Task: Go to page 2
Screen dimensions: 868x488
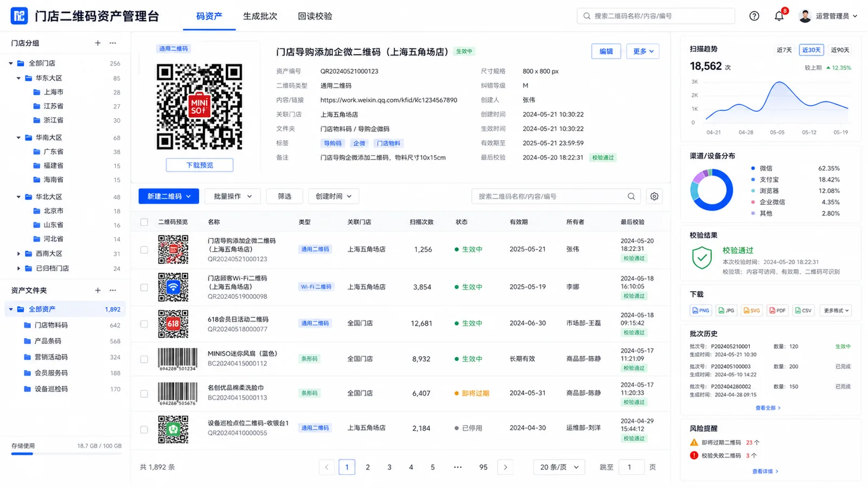Action: point(368,467)
